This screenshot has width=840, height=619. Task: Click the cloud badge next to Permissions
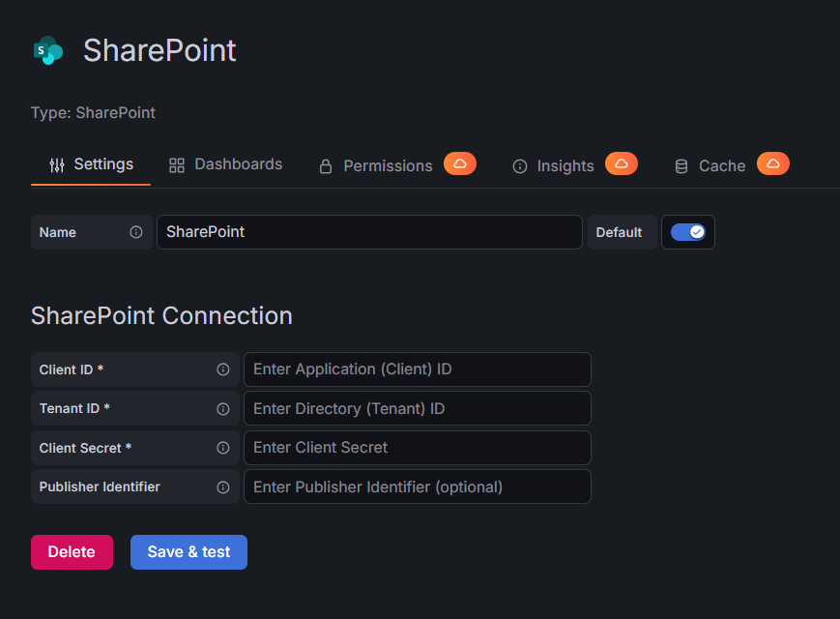click(x=460, y=163)
